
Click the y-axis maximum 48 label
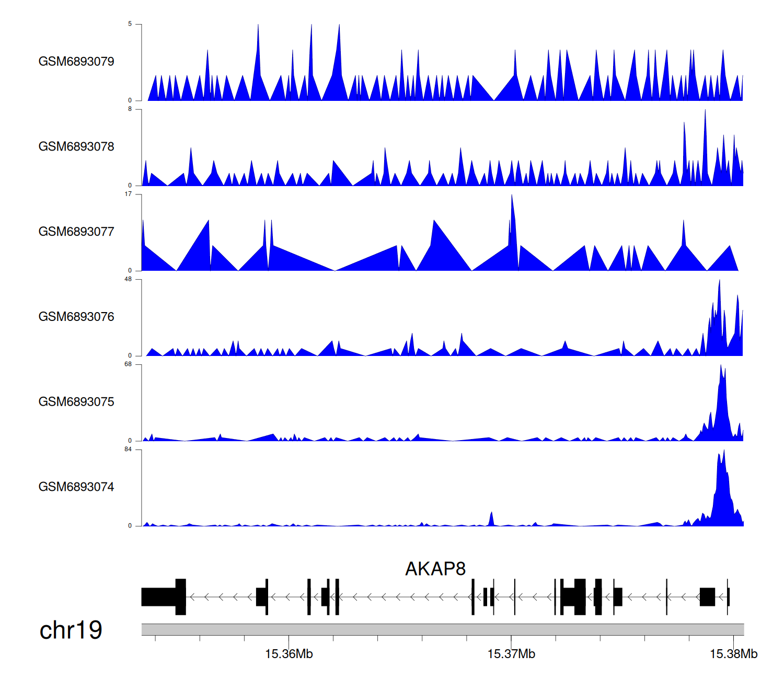click(x=128, y=279)
